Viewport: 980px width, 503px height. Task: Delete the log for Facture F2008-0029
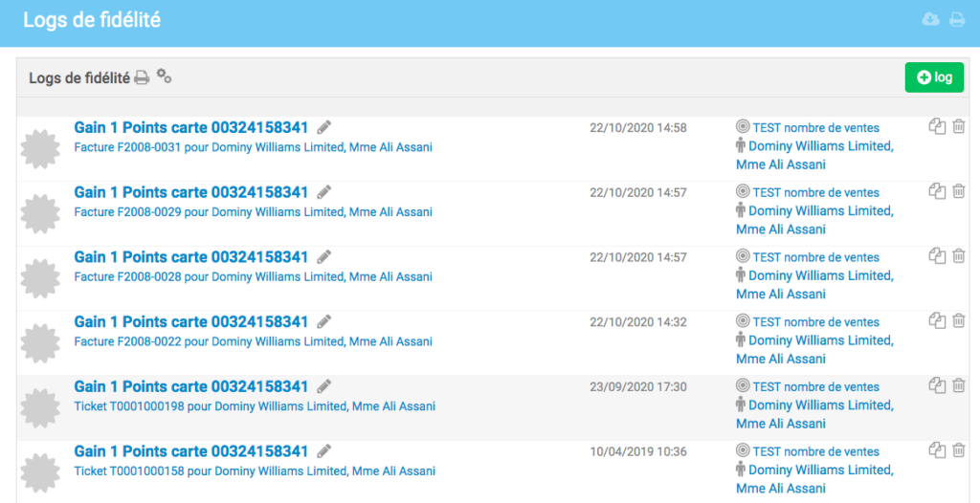959,191
